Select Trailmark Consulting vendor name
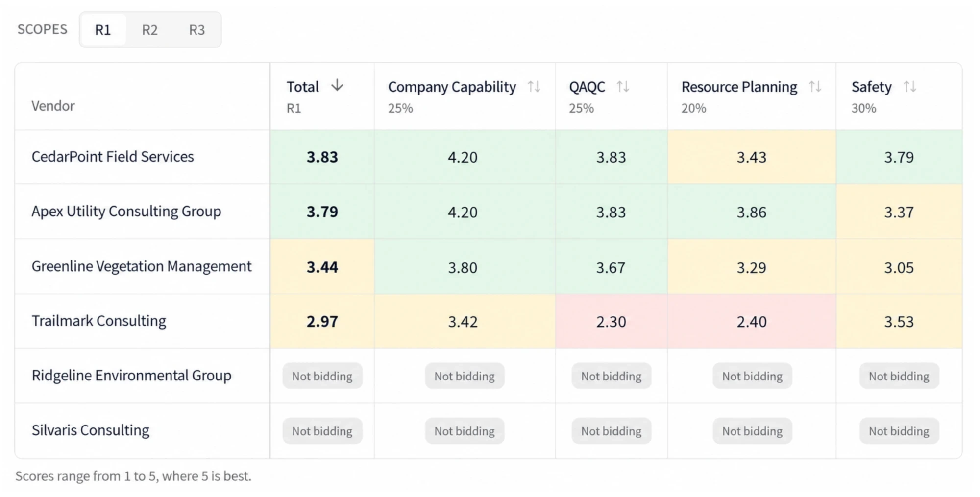Screen dimensions: 980x497 [x=99, y=321]
